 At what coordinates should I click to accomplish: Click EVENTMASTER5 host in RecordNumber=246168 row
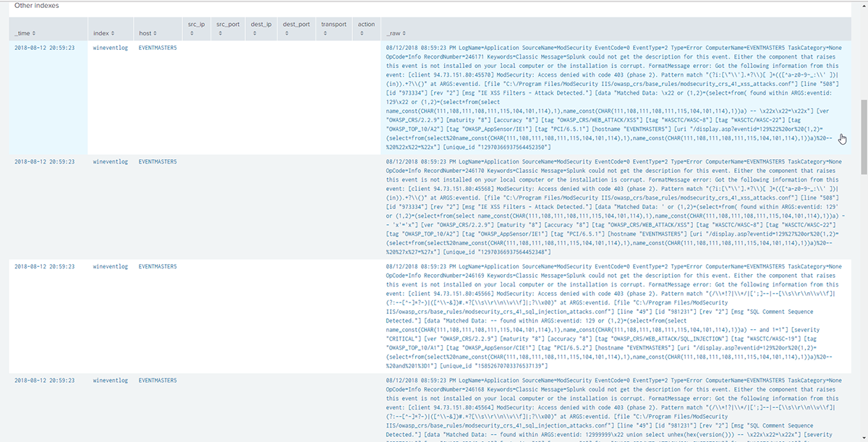tap(158, 381)
